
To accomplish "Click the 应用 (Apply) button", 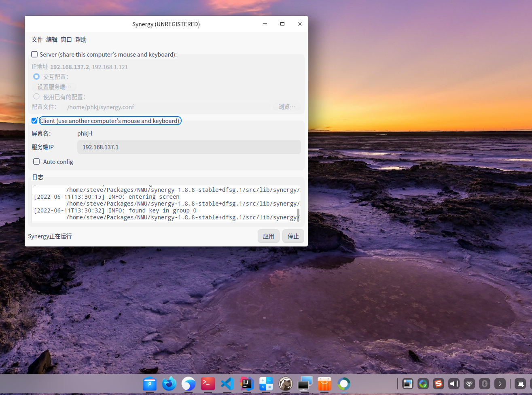I will pos(269,236).
